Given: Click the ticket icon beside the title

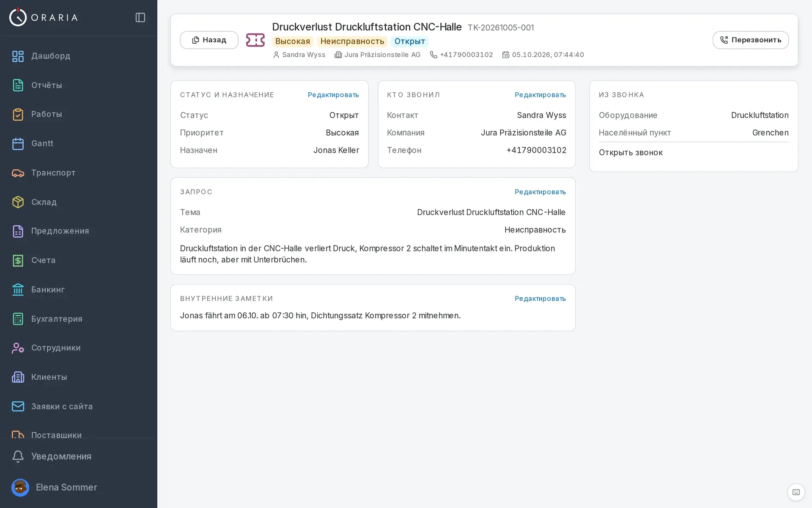Looking at the screenshot, I should click(x=255, y=40).
